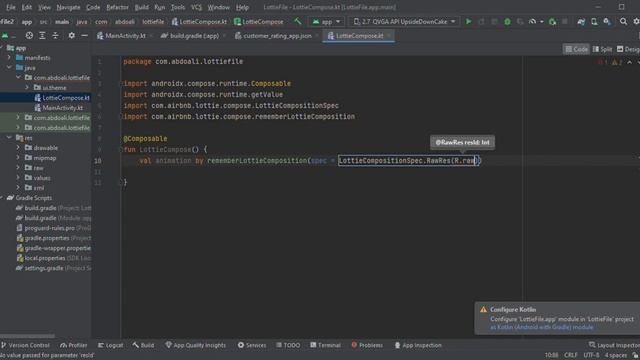This screenshot has height=360, width=640.
Task: Open SDK Manager icon in toolbar
Action: click(x=607, y=21)
